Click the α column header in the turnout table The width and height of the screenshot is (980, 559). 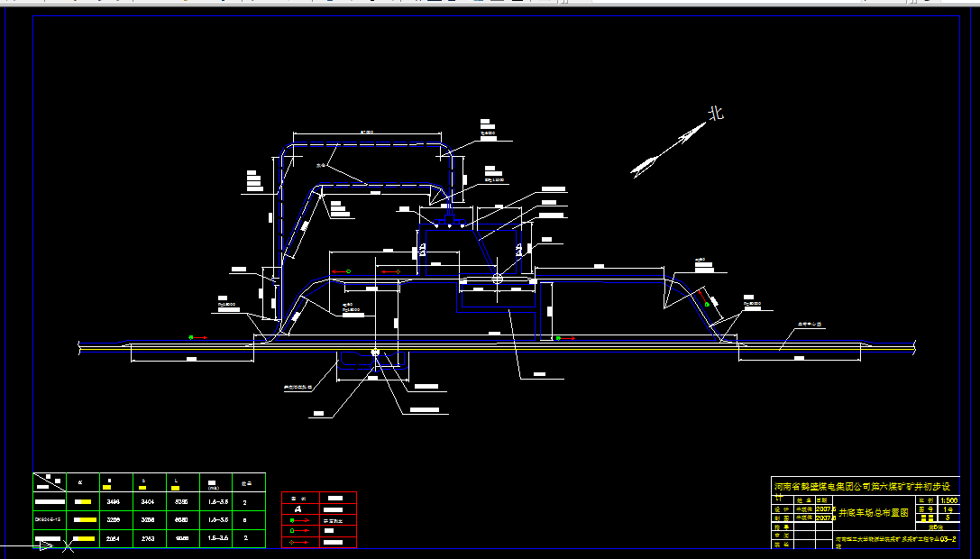pos(80,482)
